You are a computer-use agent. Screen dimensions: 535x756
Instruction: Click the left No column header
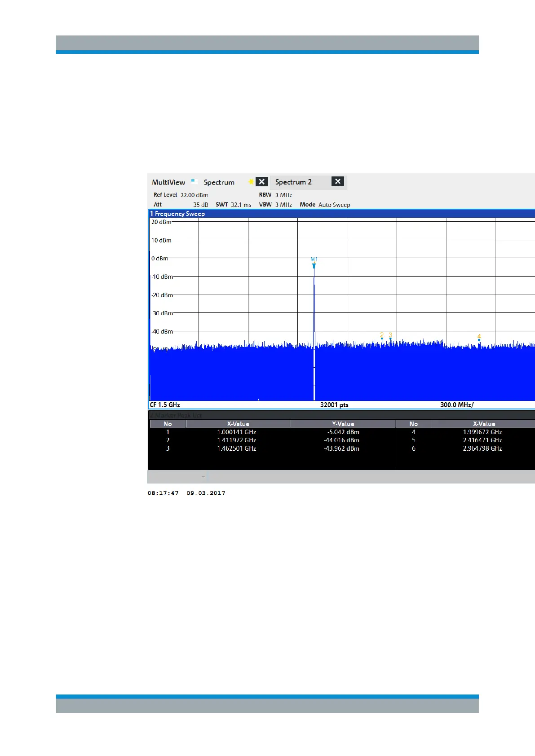168,424
